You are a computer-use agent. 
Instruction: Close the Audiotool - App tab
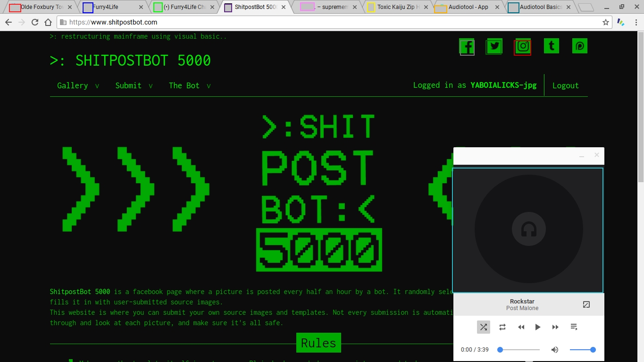click(x=496, y=7)
